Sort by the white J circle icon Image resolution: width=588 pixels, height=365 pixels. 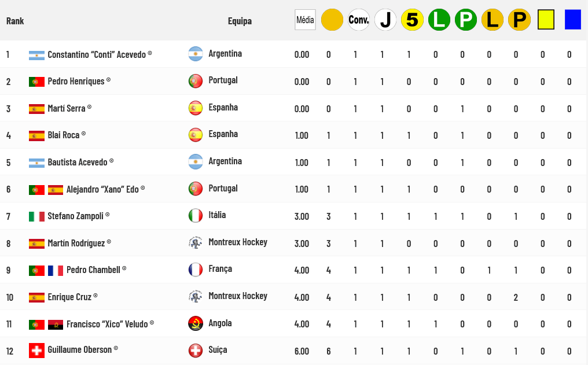point(385,20)
